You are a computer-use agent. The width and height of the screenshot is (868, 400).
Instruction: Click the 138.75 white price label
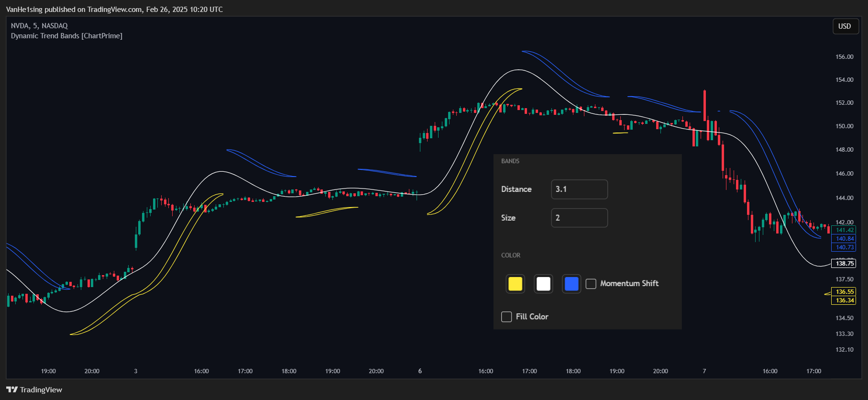click(x=845, y=264)
